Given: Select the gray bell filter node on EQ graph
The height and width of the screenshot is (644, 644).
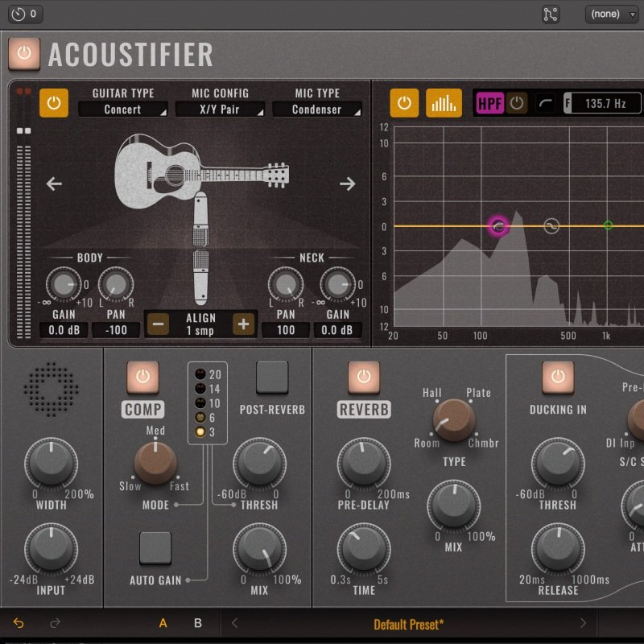Looking at the screenshot, I should [551, 226].
